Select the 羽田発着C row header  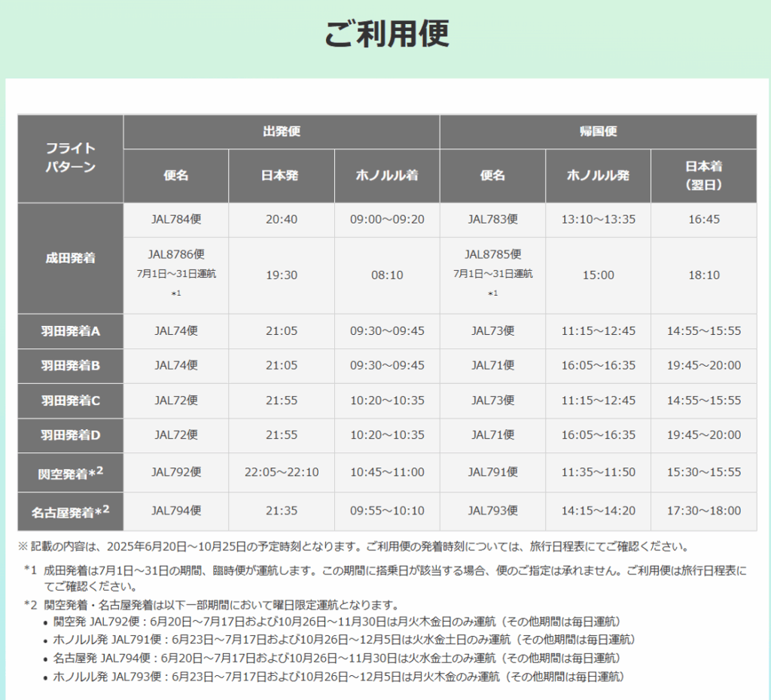(71, 400)
